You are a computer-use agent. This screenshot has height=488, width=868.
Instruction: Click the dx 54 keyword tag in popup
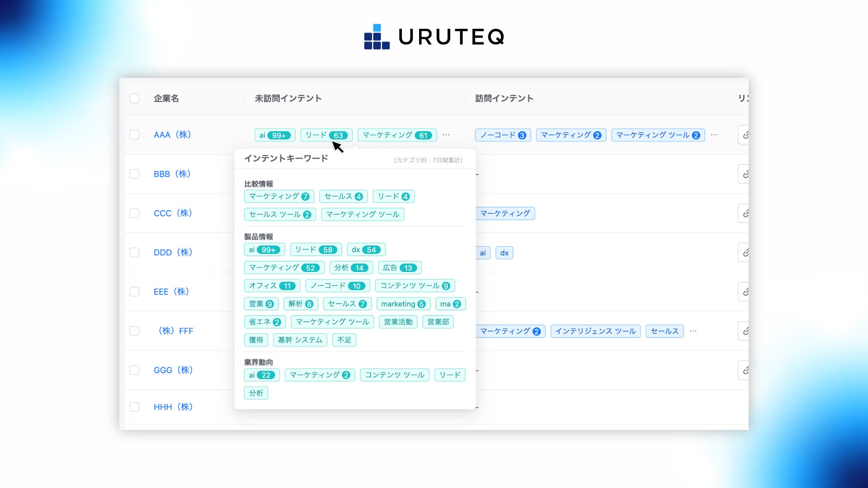pyautogui.click(x=366, y=249)
